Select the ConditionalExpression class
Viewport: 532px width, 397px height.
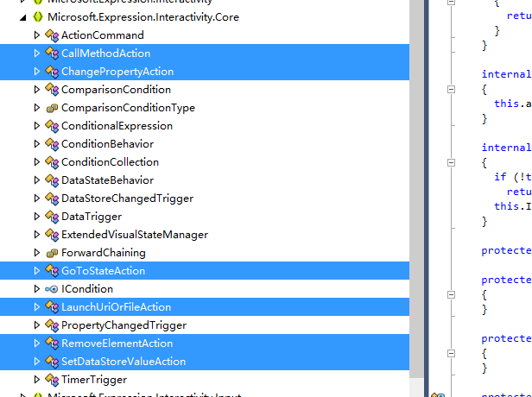pyautogui.click(x=117, y=126)
